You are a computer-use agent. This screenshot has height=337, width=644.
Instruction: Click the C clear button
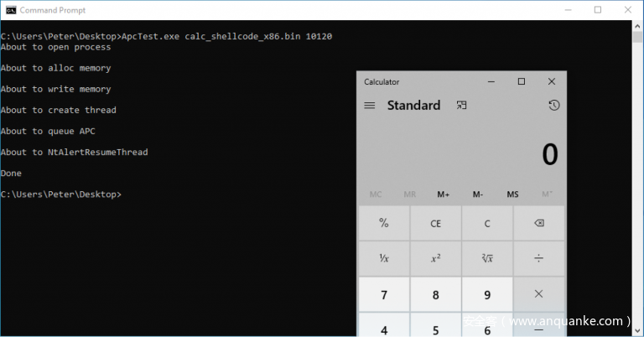point(487,223)
